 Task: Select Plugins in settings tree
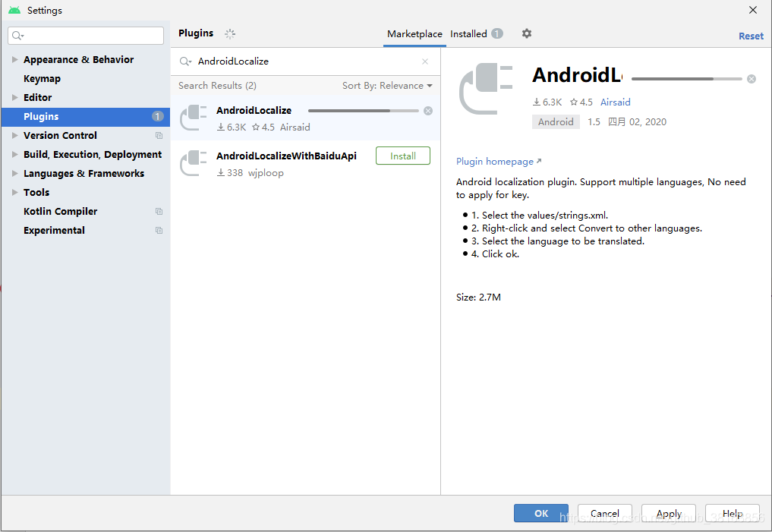tap(86, 117)
